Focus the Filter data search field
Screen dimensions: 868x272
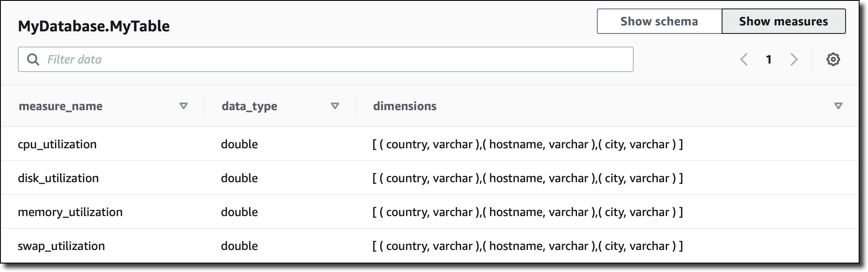(x=330, y=59)
